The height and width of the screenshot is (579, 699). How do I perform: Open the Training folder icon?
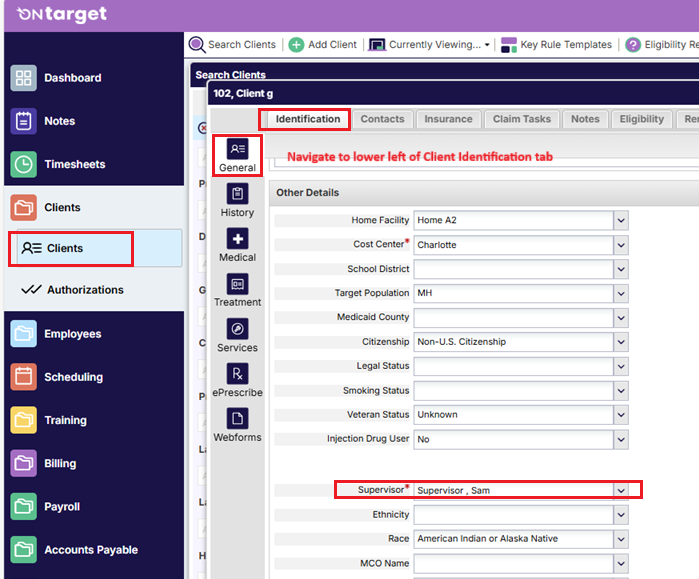tap(24, 420)
